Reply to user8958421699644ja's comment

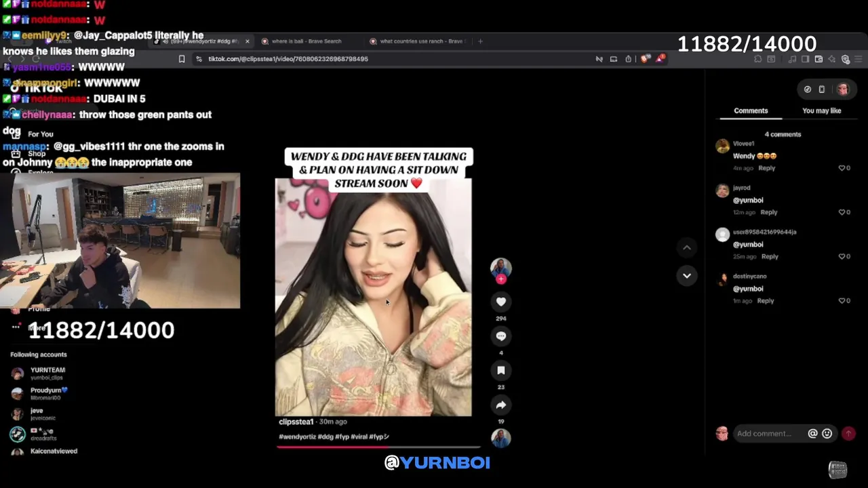pos(770,257)
